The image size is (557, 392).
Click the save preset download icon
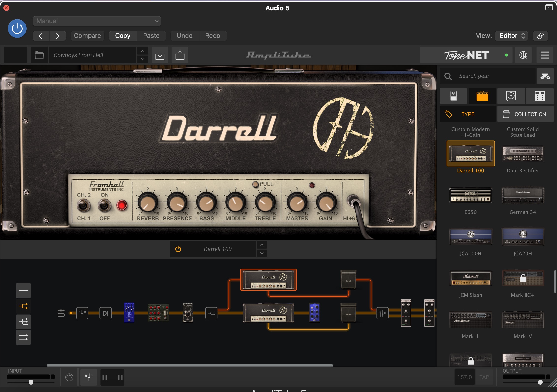click(160, 55)
